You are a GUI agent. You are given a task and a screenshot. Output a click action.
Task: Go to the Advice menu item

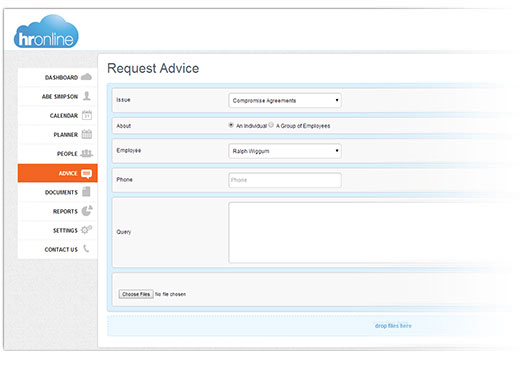(57, 173)
